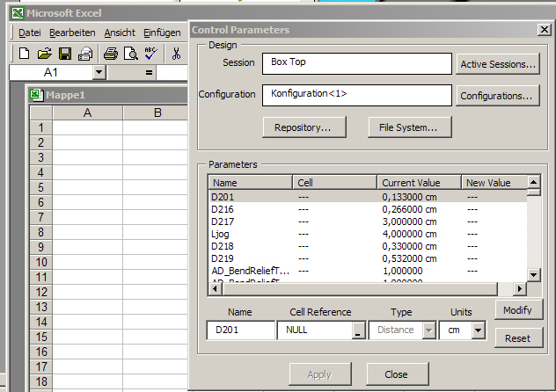Select row 5 header
Image resolution: width=556 pixels, height=392 pixels.
point(41,187)
